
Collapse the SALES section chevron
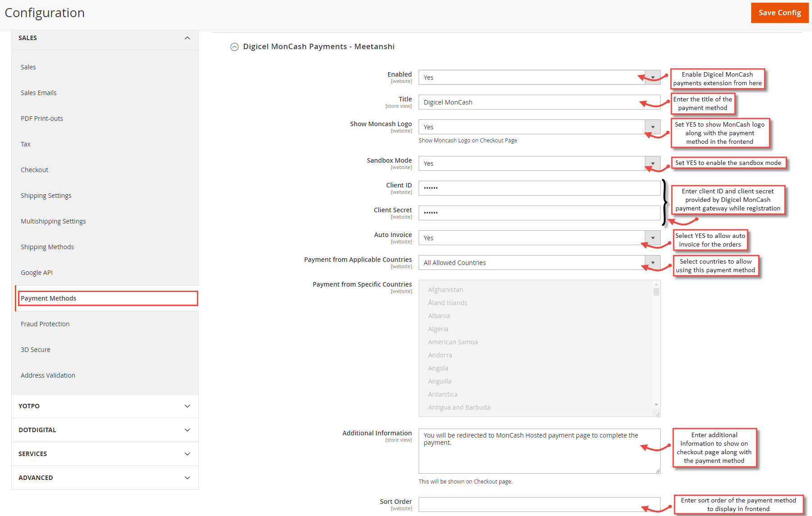point(187,38)
